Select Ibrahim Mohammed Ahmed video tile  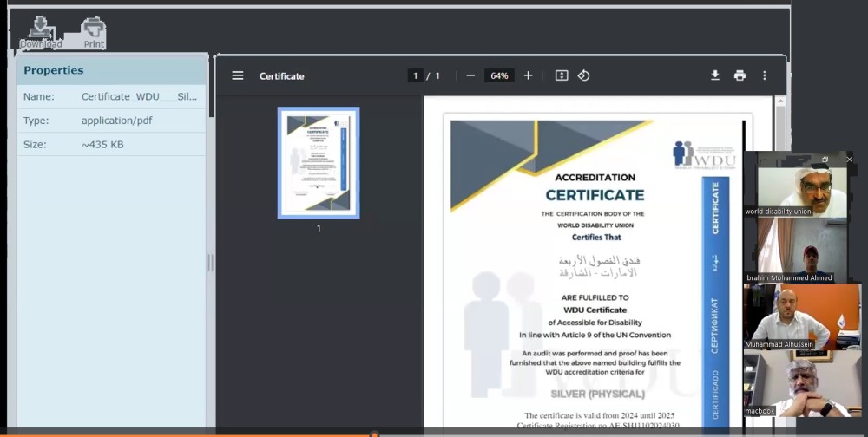[801, 250]
